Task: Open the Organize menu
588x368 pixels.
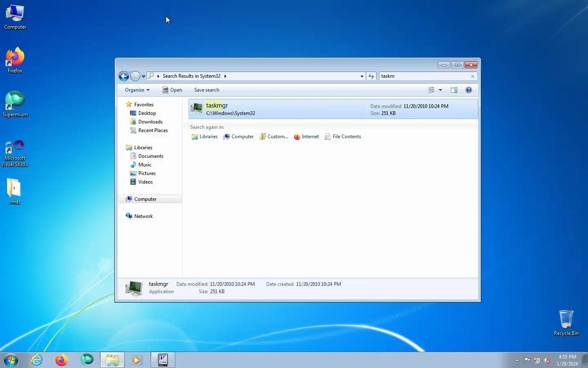Action: click(x=137, y=90)
